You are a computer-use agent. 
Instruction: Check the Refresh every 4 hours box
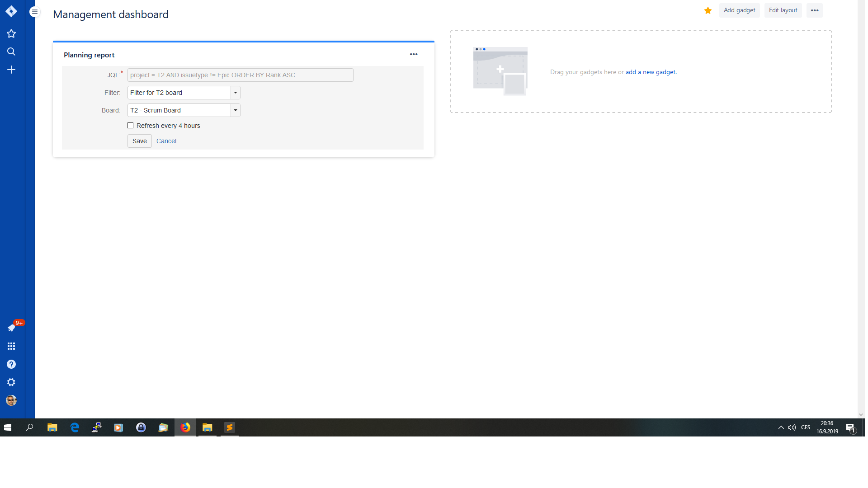coord(131,126)
